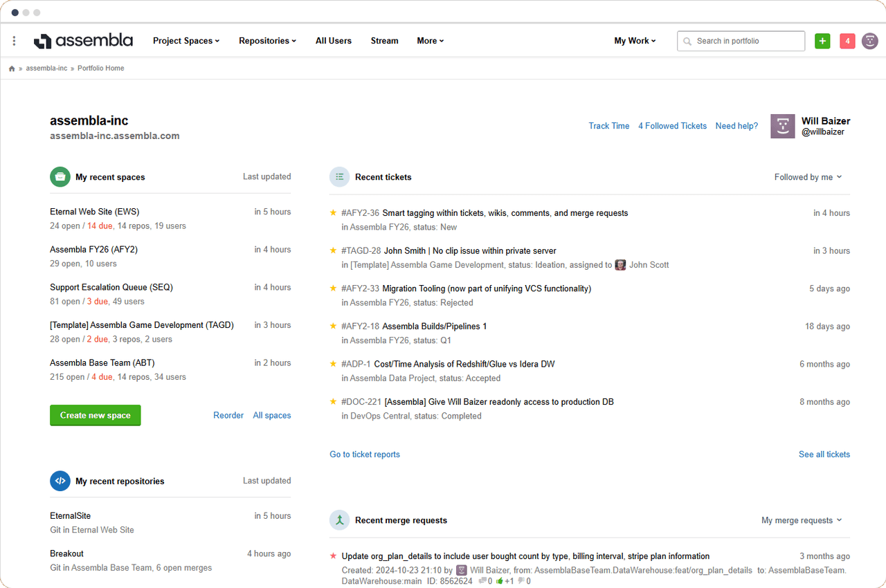The height and width of the screenshot is (588, 886).
Task: Expand the Project Spaces dropdown
Action: tap(186, 41)
